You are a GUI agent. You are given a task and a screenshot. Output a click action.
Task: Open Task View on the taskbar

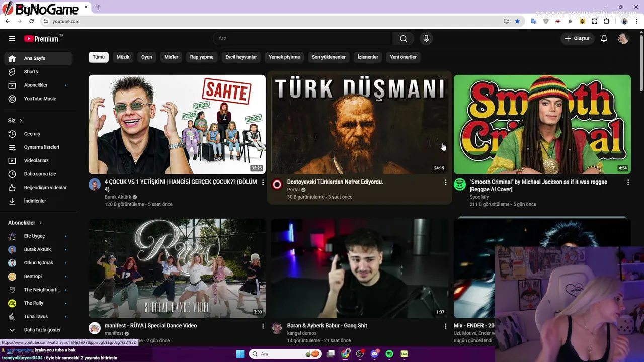[331, 354]
